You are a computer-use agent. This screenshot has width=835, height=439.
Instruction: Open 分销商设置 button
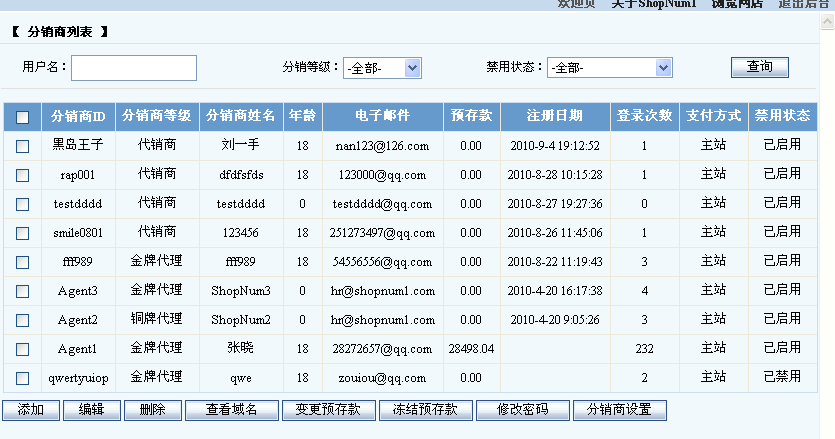click(619, 410)
